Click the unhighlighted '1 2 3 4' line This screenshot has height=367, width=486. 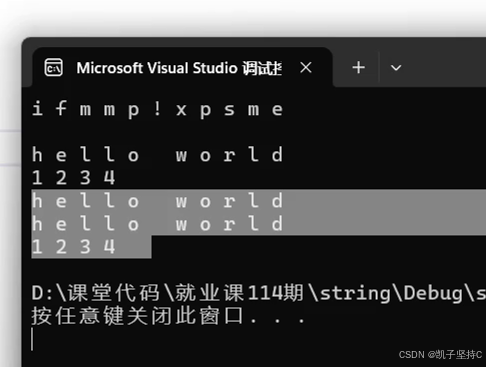point(74,177)
